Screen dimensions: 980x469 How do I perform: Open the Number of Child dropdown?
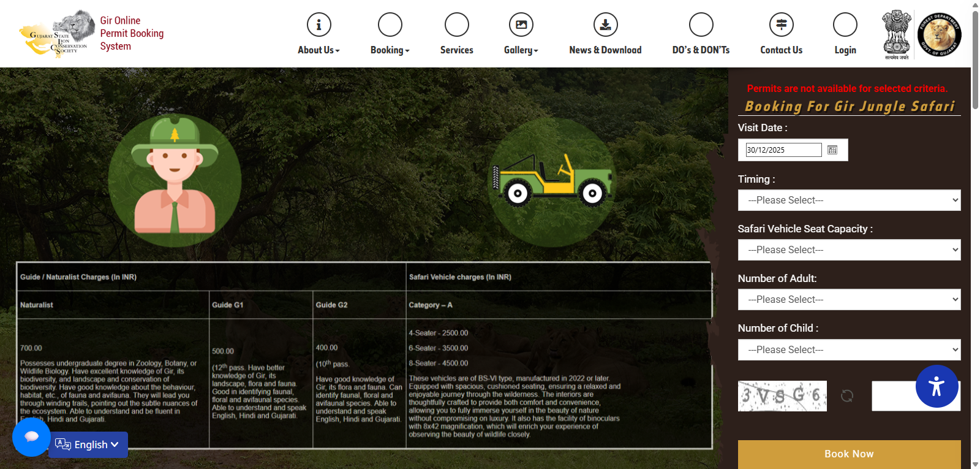(x=849, y=350)
